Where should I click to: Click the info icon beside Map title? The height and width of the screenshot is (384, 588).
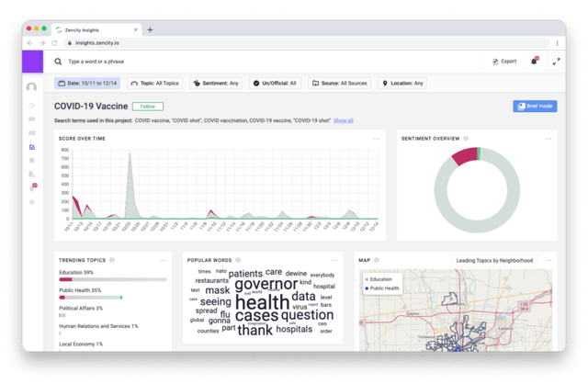(377, 260)
